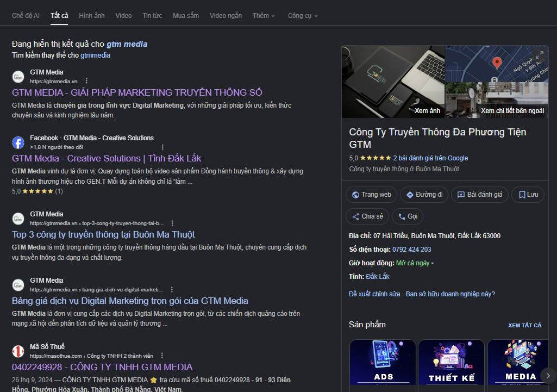557x392 pixels.
Task: Expand opening hours Mở cả ngày
Action: (415, 263)
